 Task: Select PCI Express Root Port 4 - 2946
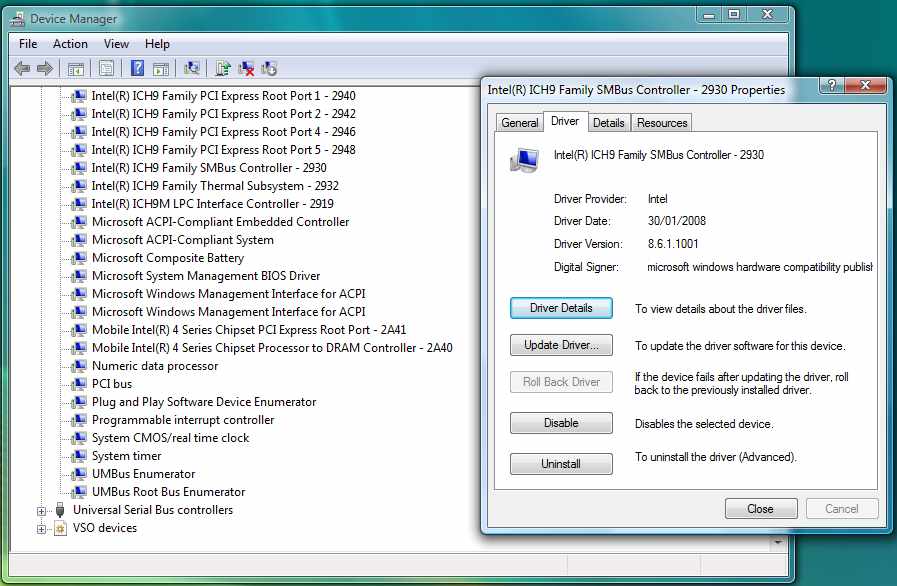point(224,132)
